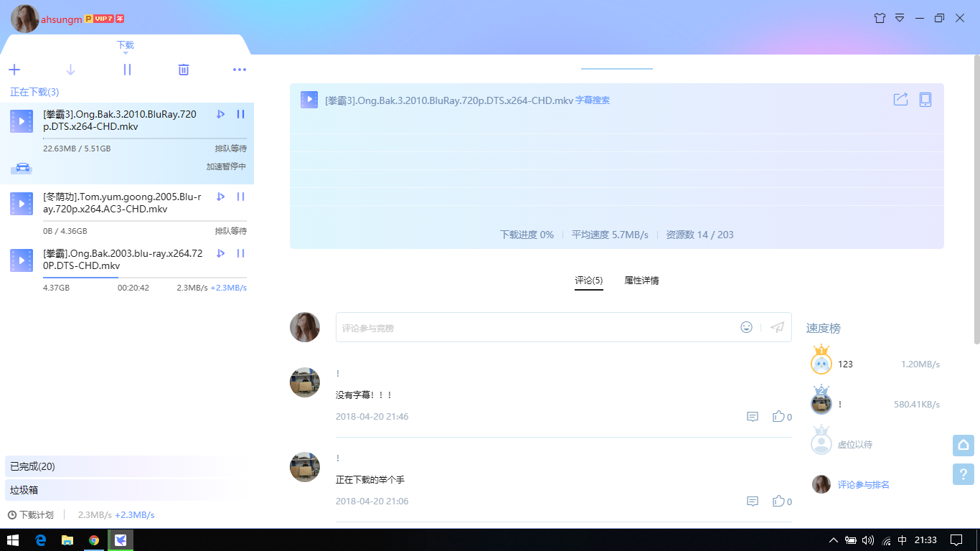Create a new download task

(14, 70)
